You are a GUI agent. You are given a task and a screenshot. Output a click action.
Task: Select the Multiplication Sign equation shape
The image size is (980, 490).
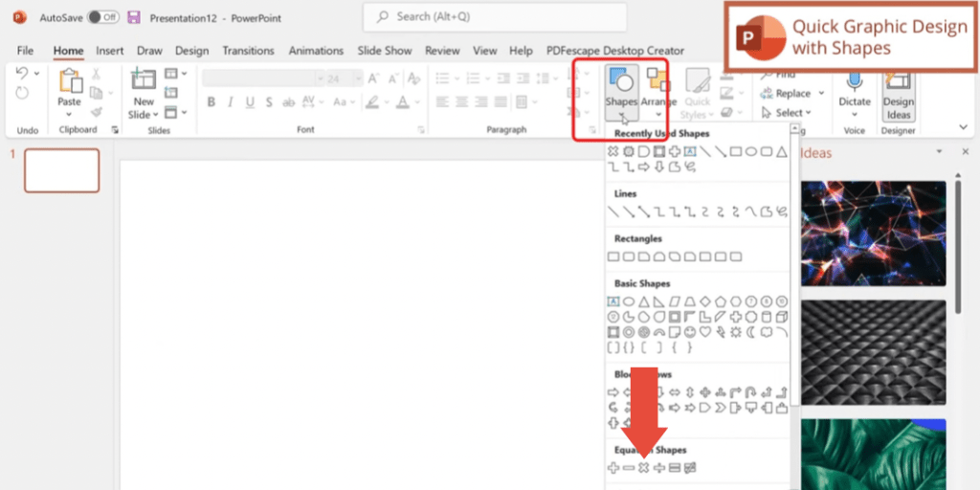[644, 467]
